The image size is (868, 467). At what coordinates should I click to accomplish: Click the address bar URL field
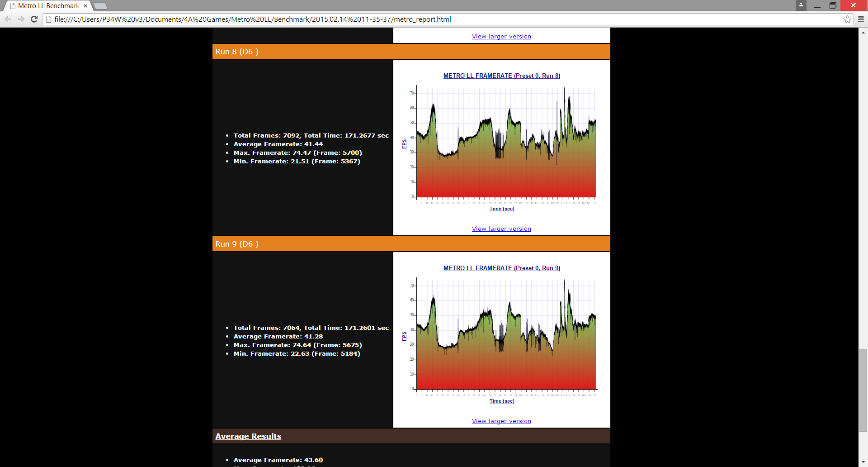[x=443, y=19]
